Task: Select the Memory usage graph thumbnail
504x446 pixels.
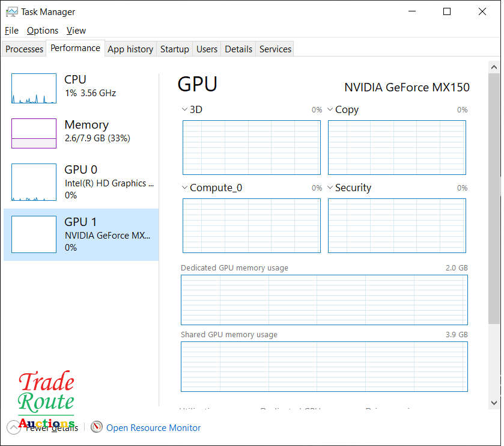Action: pyautogui.click(x=34, y=133)
